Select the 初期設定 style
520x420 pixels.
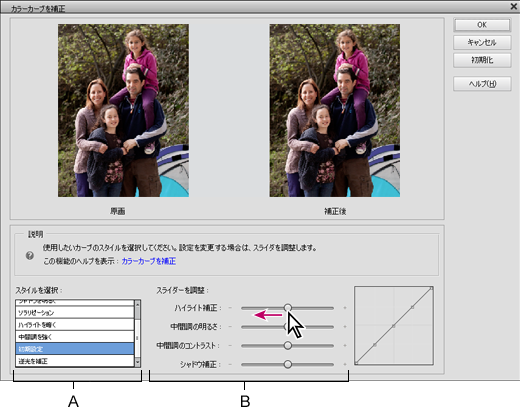point(75,349)
